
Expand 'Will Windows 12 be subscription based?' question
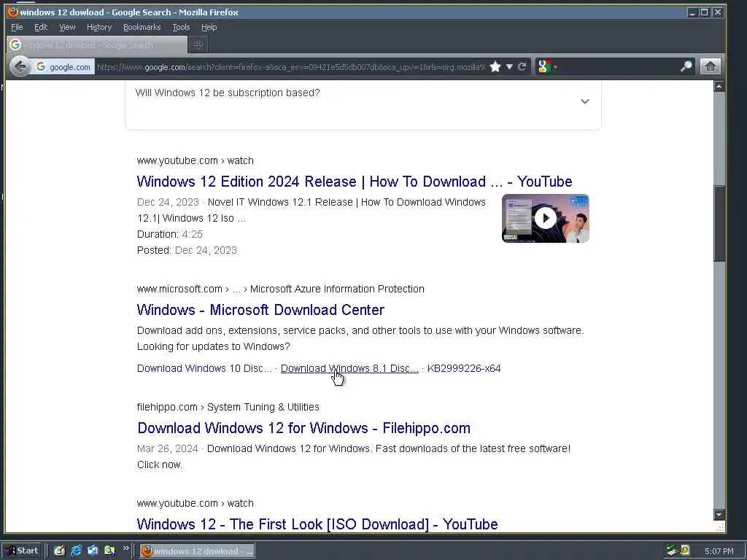(x=363, y=101)
